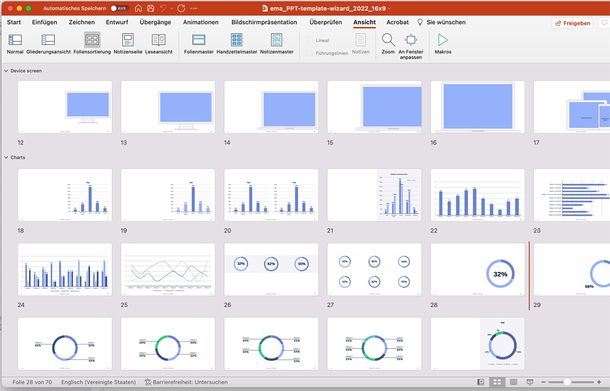This screenshot has height=391, width=610.
Task: Run Makros play icon
Action: pyautogui.click(x=443, y=40)
